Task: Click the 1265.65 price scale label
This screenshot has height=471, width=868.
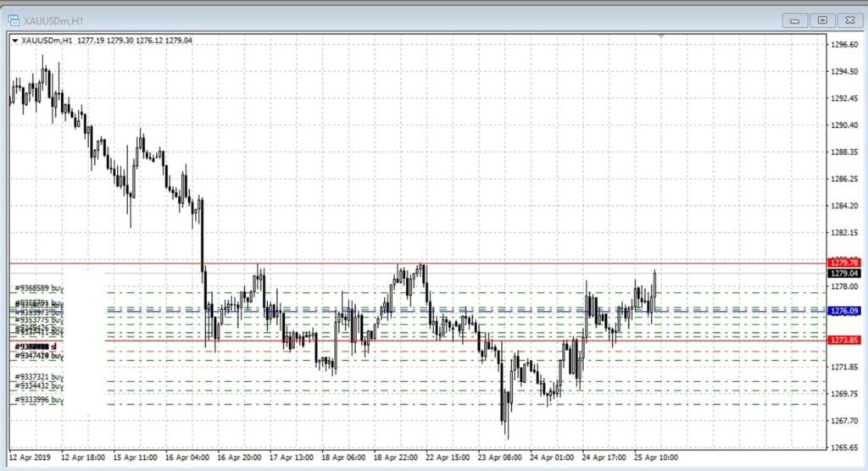Action: tap(844, 447)
